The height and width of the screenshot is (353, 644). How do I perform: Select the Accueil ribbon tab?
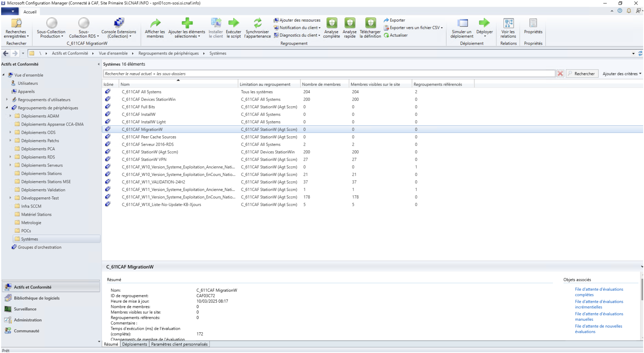pyautogui.click(x=30, y=12)
